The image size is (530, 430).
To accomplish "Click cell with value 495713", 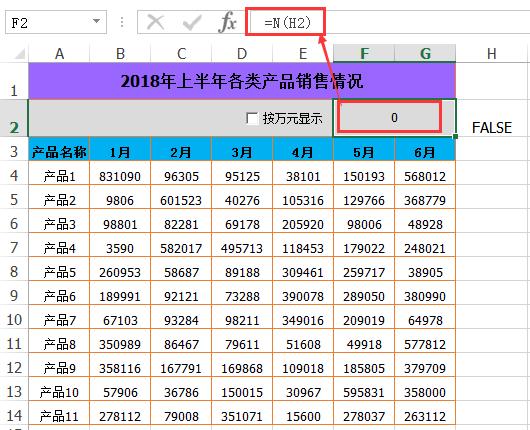I will (x=242, y=245).
